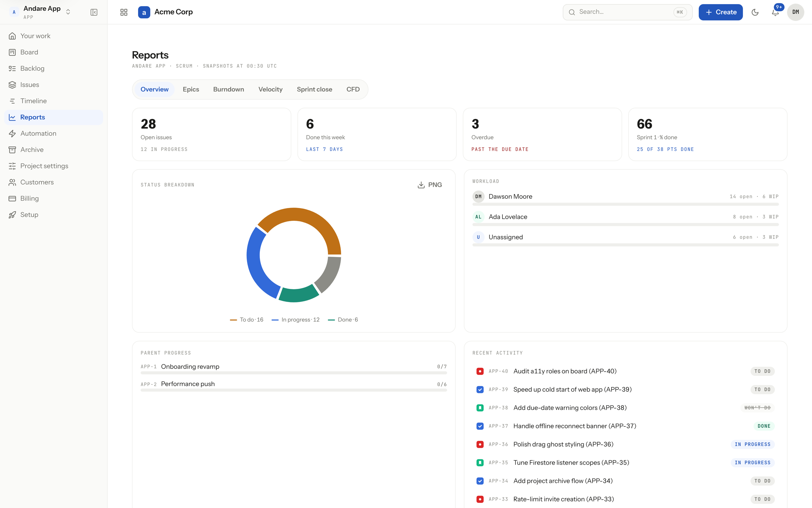Click the Search input field

pos(627,12)
